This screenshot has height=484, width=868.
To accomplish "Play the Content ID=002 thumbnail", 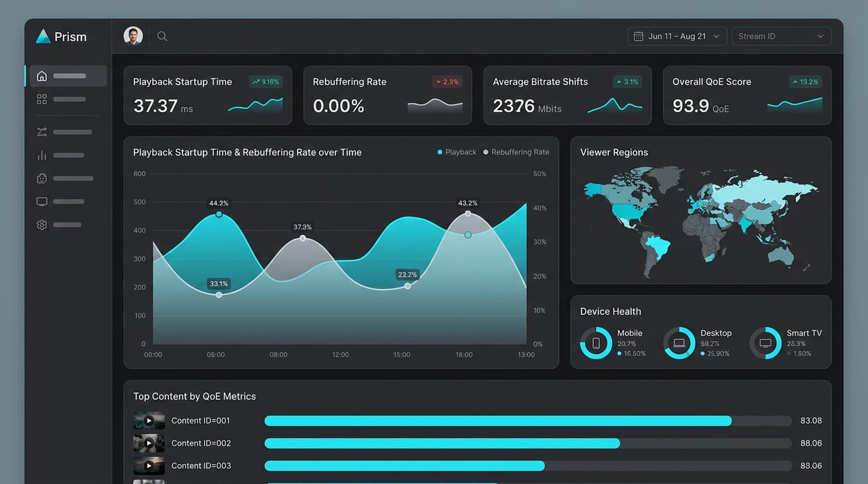I will click(x=149, y=443).
